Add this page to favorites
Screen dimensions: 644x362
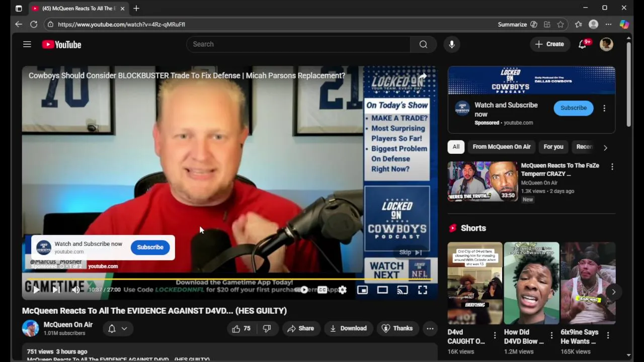pos(560,24)
